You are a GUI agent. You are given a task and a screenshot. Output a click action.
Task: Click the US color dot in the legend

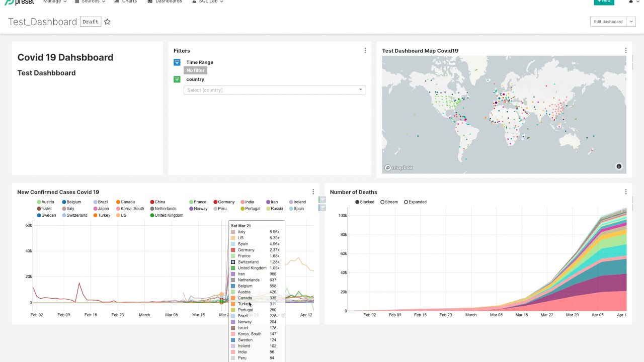118,215
